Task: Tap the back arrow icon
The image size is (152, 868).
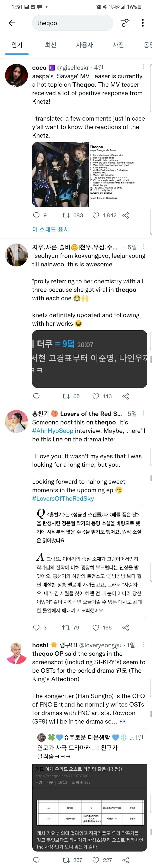Action: (x=12, y=23)
